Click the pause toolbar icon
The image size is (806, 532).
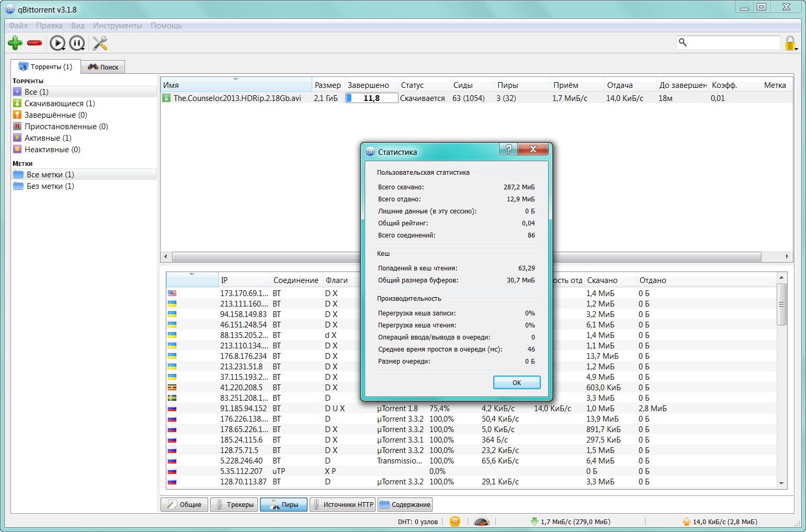(77, 43)
